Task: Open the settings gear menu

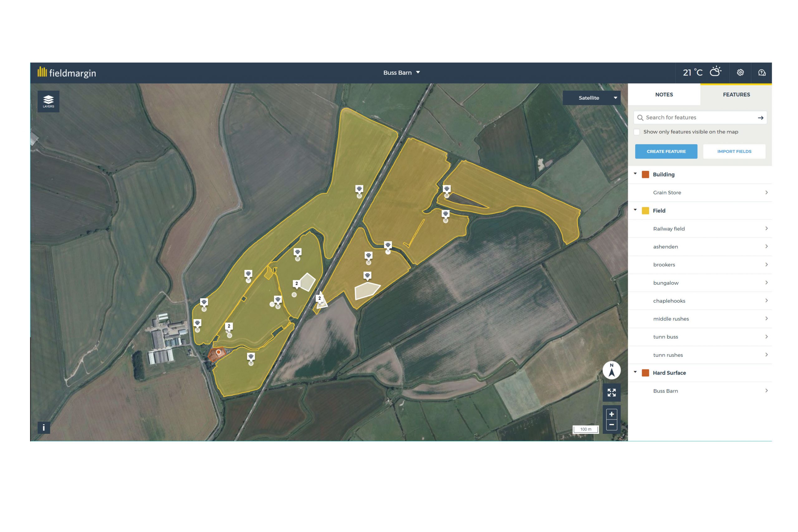Action: coord(741,72)
